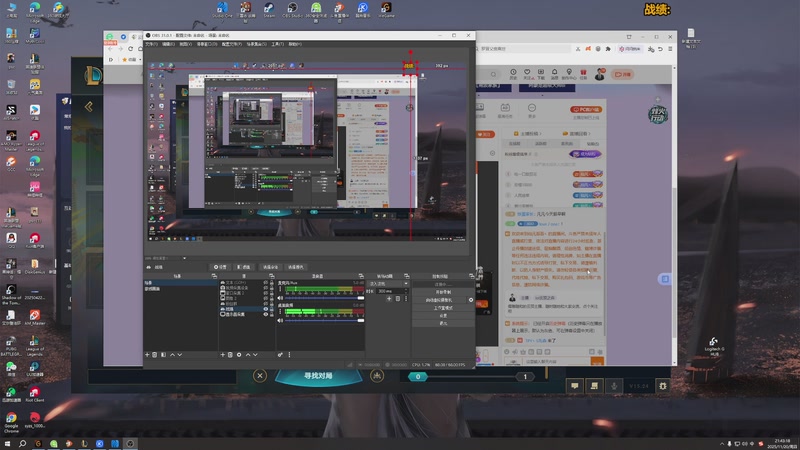Open 滤镜 button in source toolbar
The width and height of the screenshot is (800, 450).
(x=244, y=267)
